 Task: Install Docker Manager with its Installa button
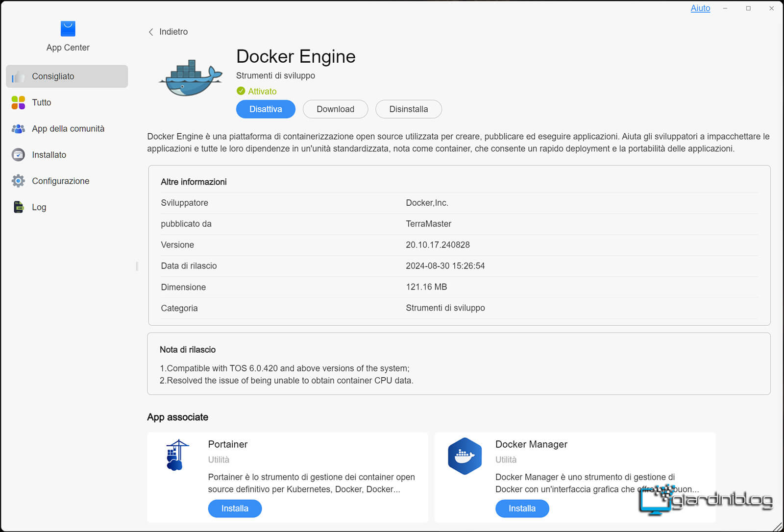point(522,508)
